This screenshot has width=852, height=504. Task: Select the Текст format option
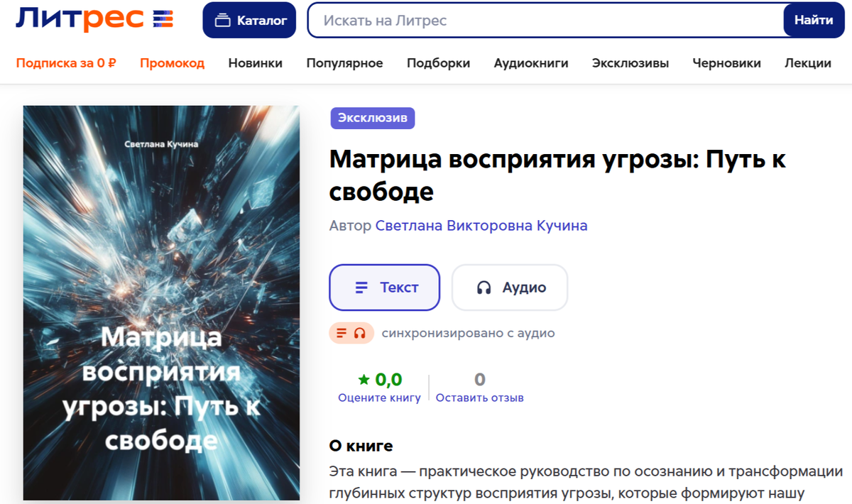(x=384, y=287)
